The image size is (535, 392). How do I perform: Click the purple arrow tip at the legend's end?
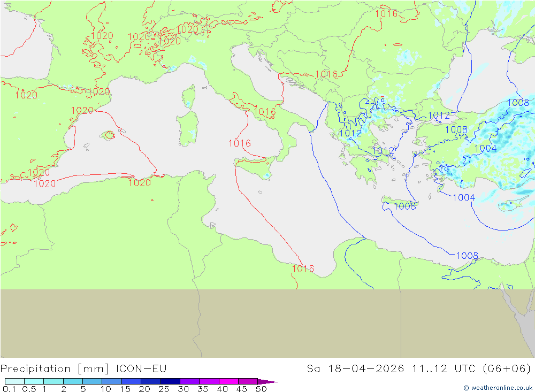pos(267,381)
